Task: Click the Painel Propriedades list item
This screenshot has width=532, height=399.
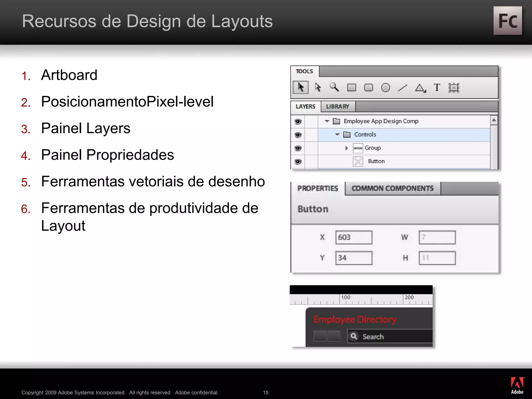Action: tap(108, 155)
